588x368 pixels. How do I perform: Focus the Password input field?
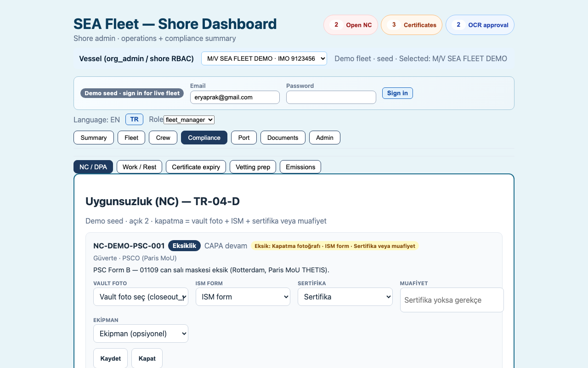(x=331, y=97)
